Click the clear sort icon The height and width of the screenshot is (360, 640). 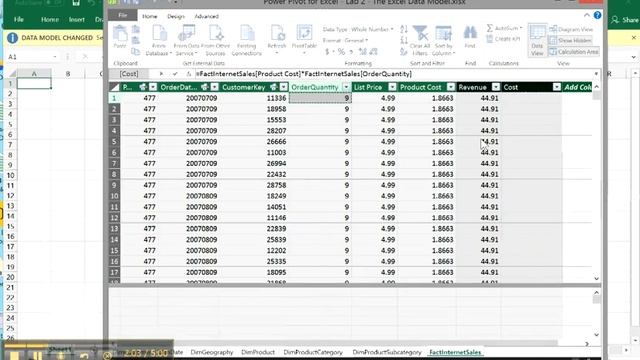pyautogui.click(x=404, y=51)
